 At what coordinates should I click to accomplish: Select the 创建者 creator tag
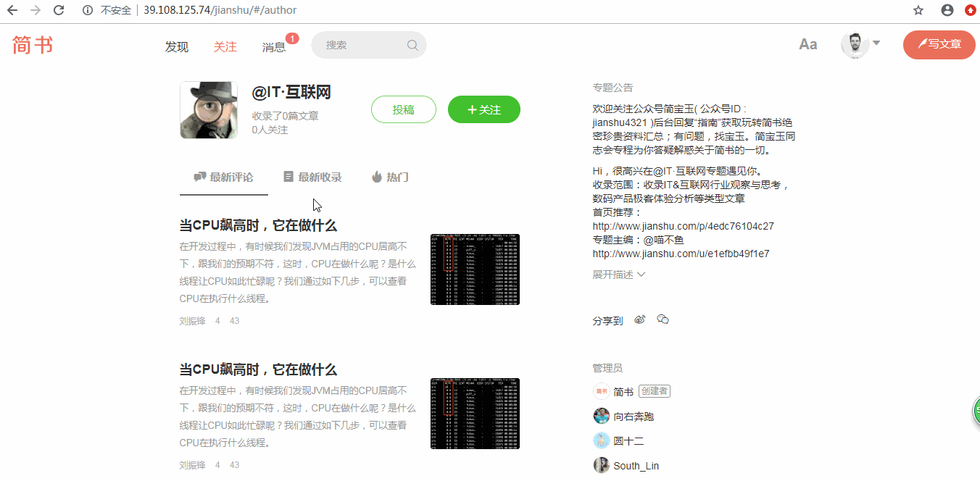point(654,391)
